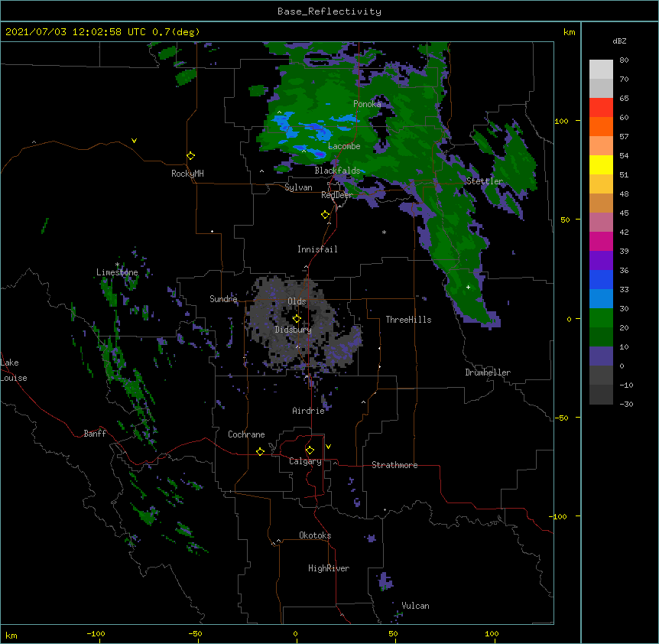Screen dimensions: 659x644
Task: Click the yellow diamond marker below Cochrane
Action: pyautogui.click(x=260, y=451)
